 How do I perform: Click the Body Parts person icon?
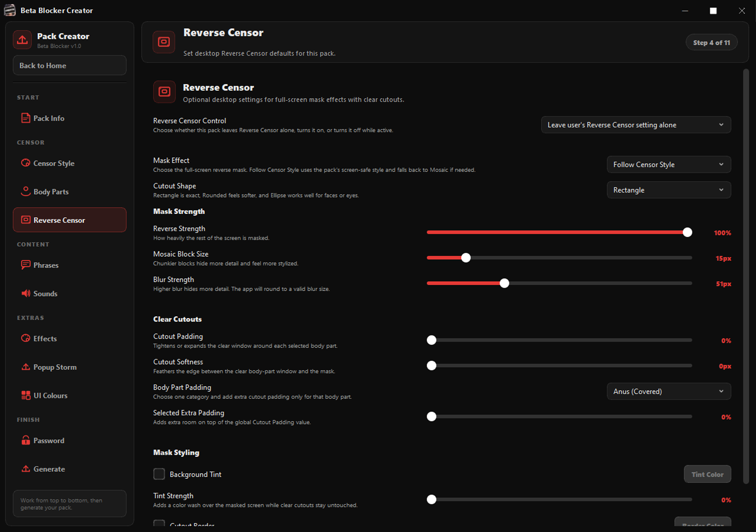coord(26,191)
